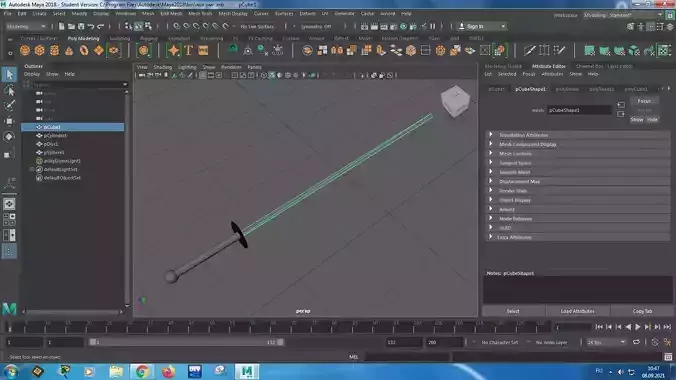Click the Save Scene icon

click(81, 26)
